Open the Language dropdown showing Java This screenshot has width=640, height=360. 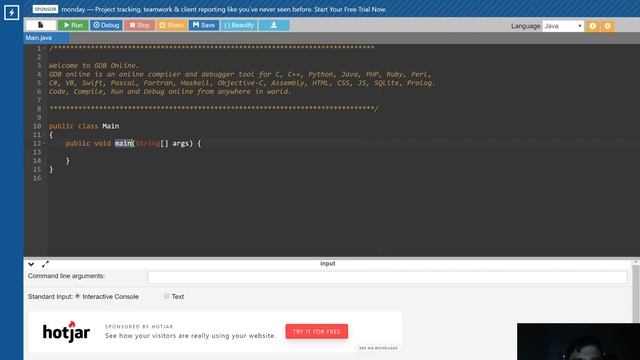(x=563, y=26)
